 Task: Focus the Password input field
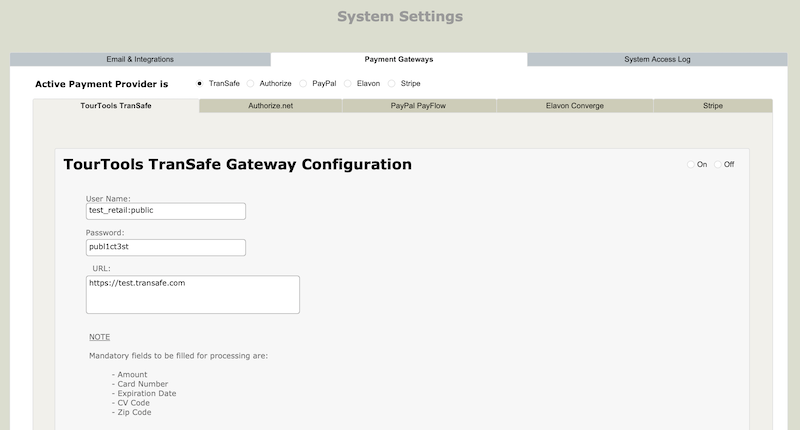(165, 247)
